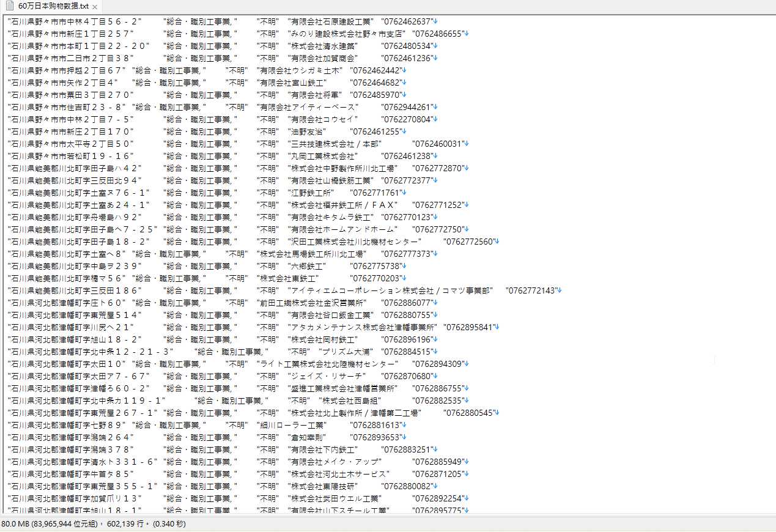Click address 石川県野々市市若松町１９－１６
Viewport: 776px width, 532px height.
pos(71,156)
